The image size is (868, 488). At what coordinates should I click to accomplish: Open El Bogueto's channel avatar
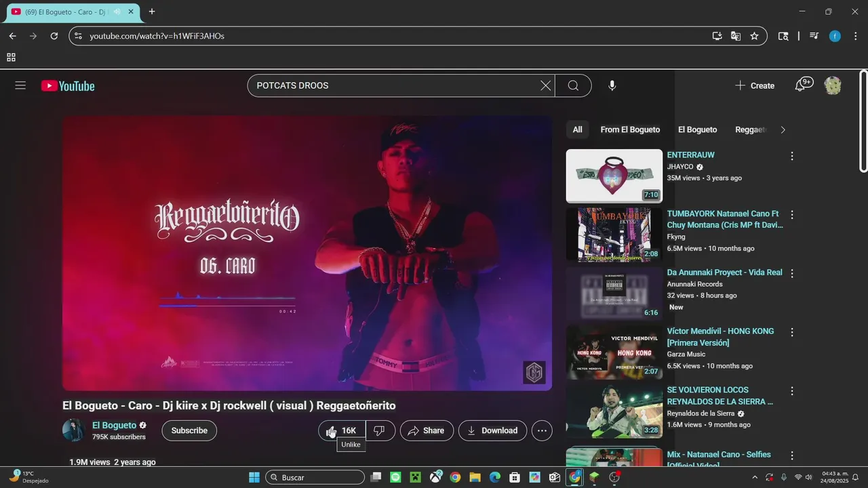pyautogui.click(x=73, y=430)
